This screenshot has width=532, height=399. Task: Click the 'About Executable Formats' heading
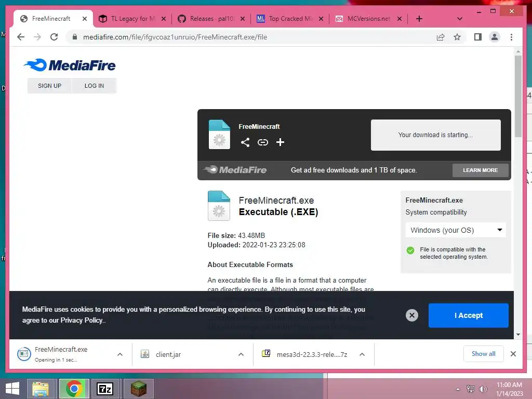point(250,264)
